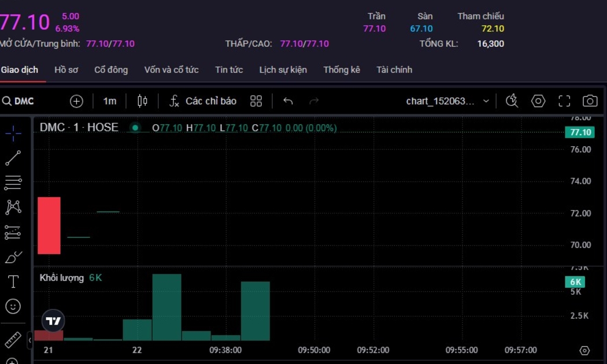Open the Fibonacci retracement tools

coord(13,183)
